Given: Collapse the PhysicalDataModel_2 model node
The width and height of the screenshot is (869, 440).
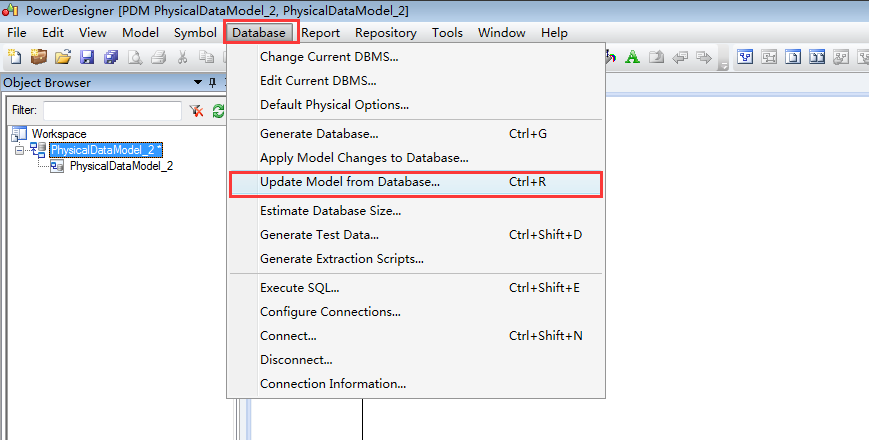Looking at the screenshot, I should coord(20,150).
